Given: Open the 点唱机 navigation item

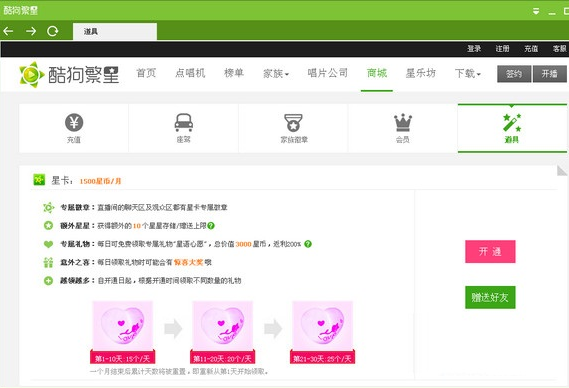Looking at the screenshot, I should click(190, 73).
